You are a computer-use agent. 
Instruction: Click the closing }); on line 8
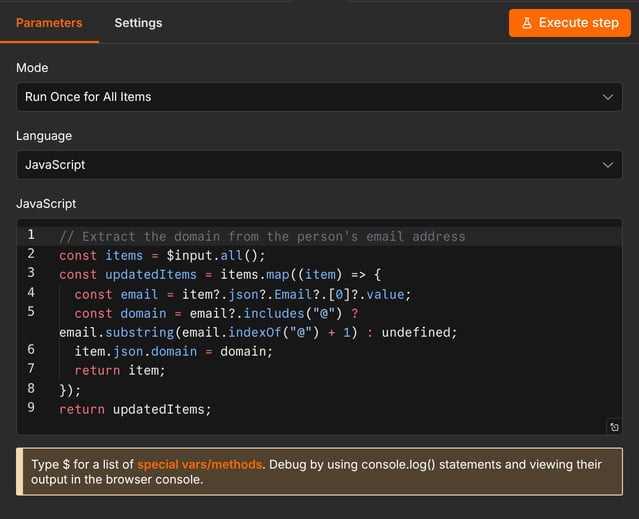[70, 390]
